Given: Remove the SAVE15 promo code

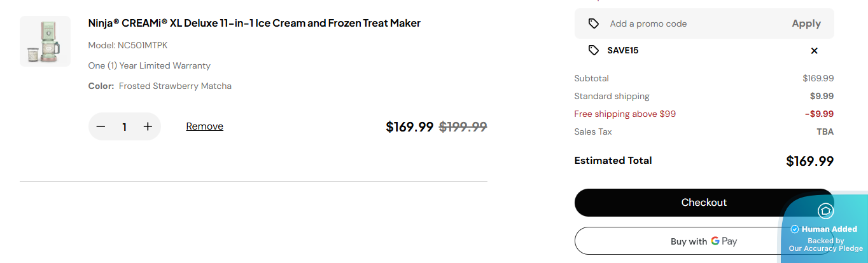Looking at the screenshot, I should coord(814,51).
